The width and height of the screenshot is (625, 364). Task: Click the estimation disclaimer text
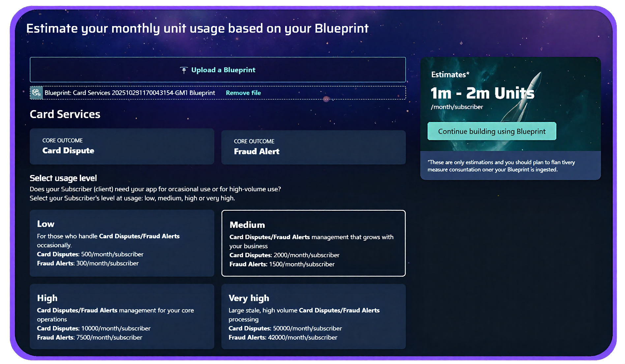click(x=501, y=166)
